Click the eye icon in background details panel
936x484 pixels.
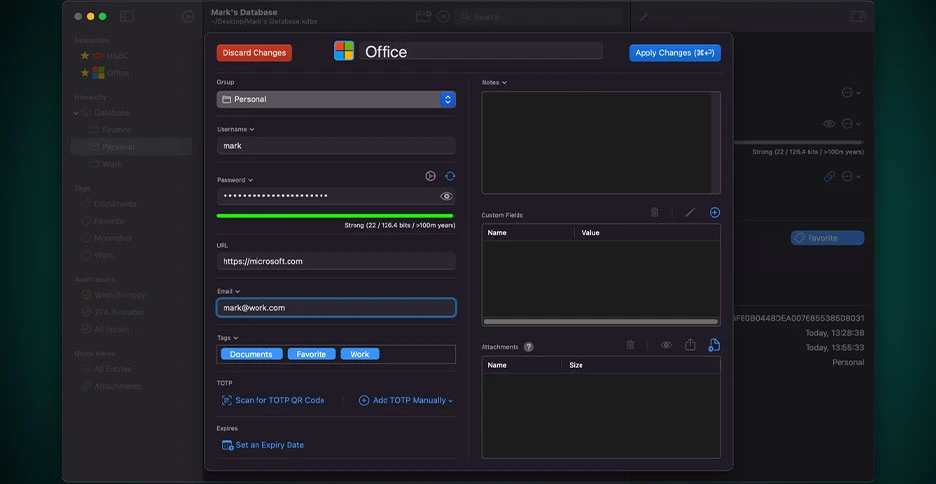click(829, 124)
